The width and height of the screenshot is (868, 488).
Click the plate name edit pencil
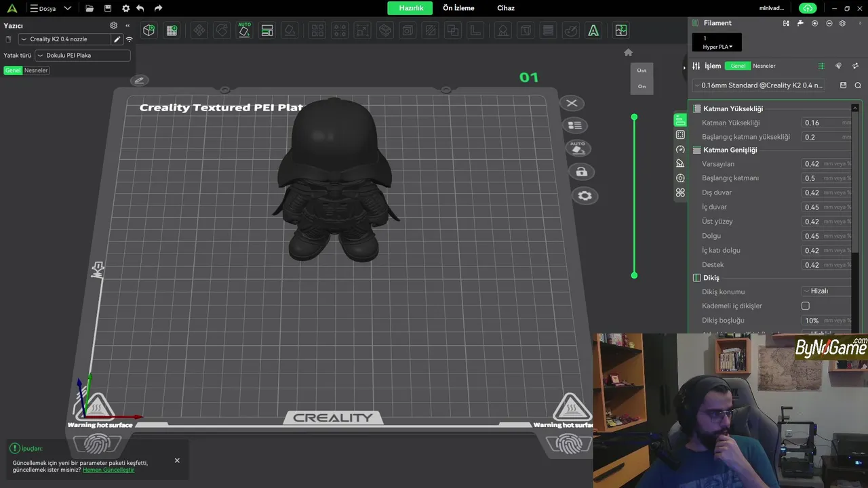point(139,80)
